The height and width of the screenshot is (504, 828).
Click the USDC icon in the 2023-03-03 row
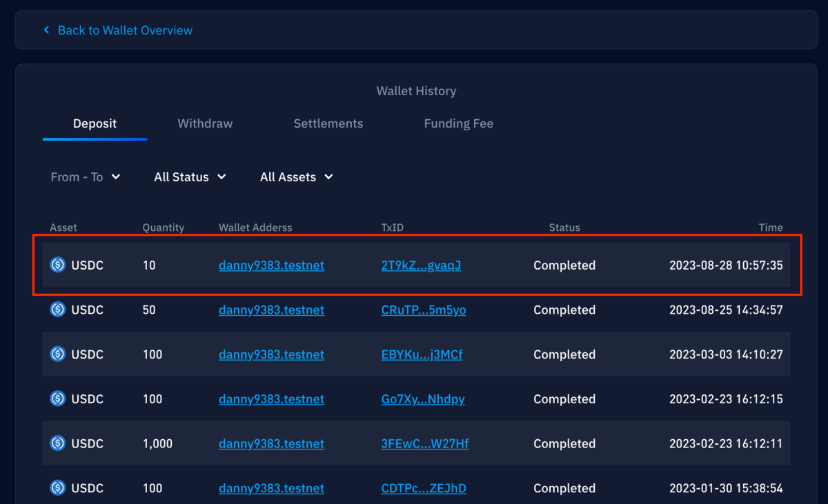57,354
